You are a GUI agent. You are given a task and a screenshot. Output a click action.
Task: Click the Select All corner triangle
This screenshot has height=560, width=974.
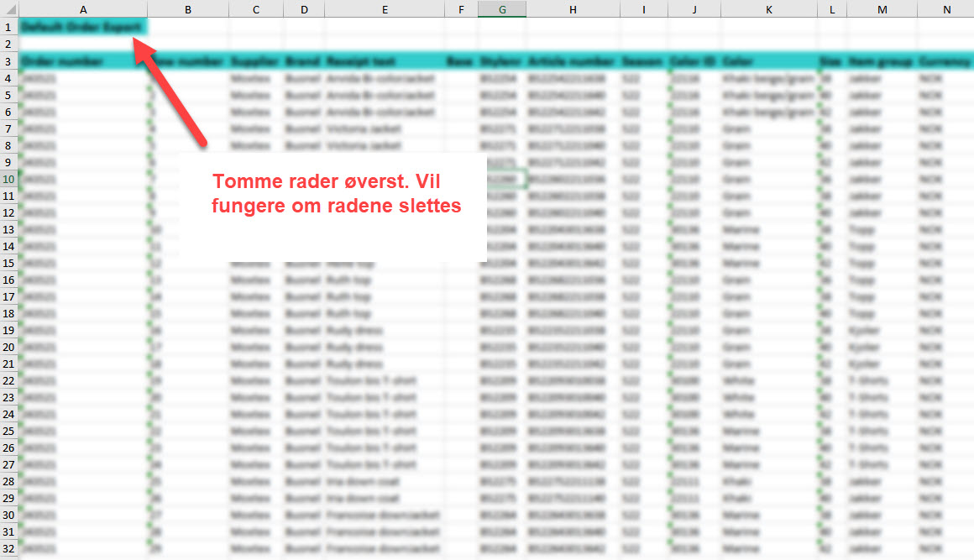(x=9, y=8)
